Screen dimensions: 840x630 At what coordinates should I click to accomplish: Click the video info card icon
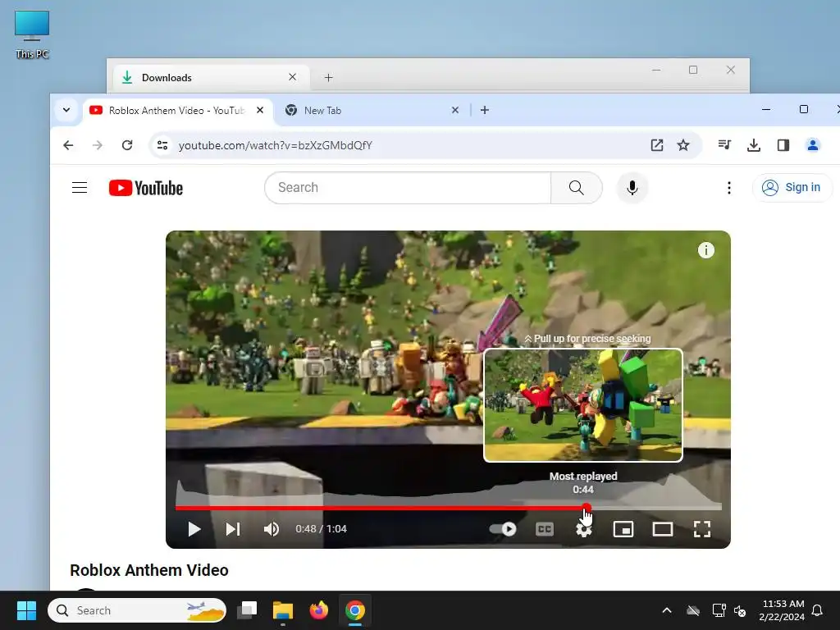(706, 250)
